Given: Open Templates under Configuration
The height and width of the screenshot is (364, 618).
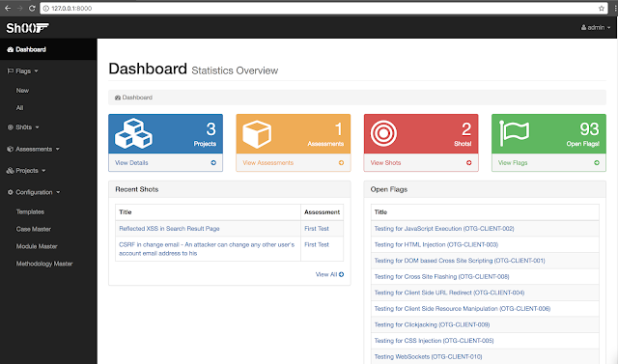Looking at the screenshot, I should [x=30, y=212].
